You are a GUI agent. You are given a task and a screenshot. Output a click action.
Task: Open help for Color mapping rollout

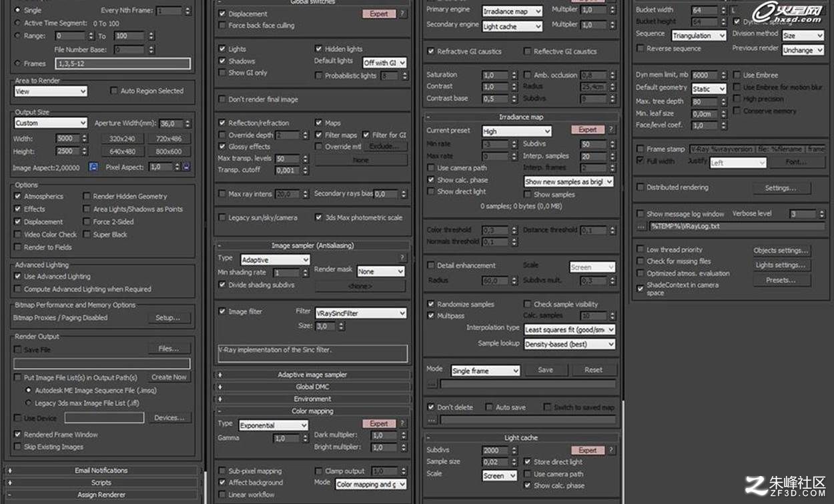402,423
